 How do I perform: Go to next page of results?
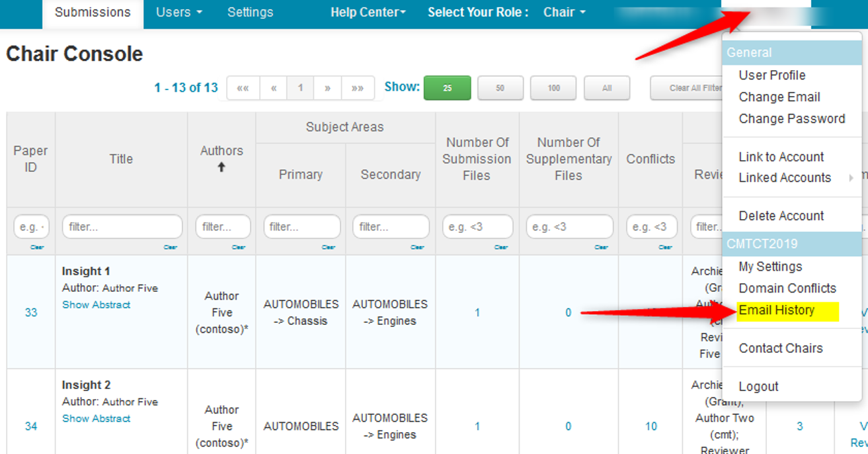[x=327, y=88]
